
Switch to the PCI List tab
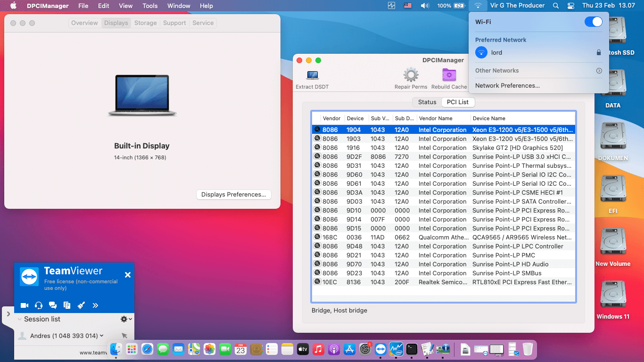(x=458, y=102)
